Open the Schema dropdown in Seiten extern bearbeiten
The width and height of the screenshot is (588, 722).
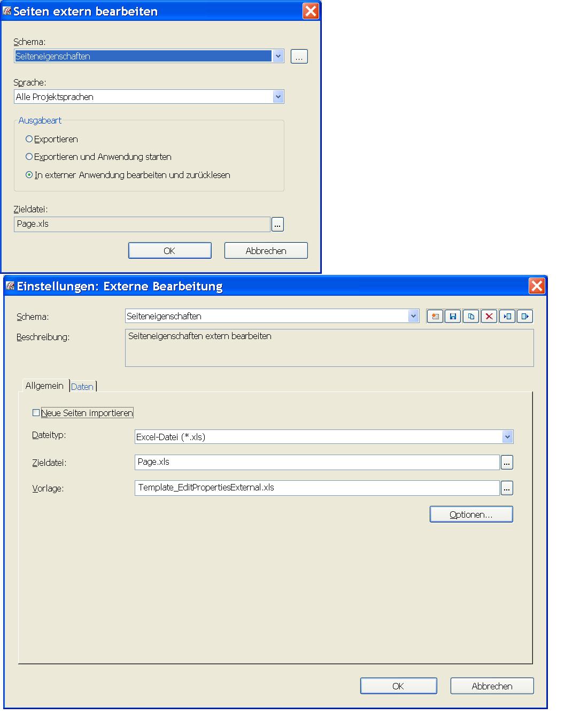coord(278,56)
